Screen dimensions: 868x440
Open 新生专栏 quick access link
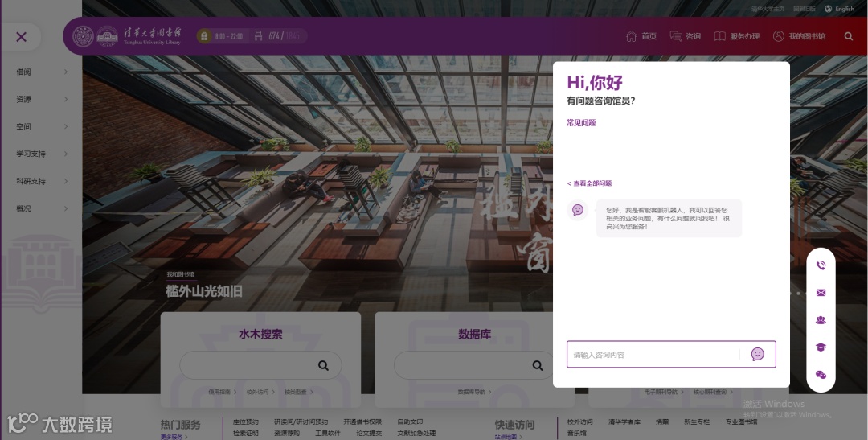click(697, 421)
